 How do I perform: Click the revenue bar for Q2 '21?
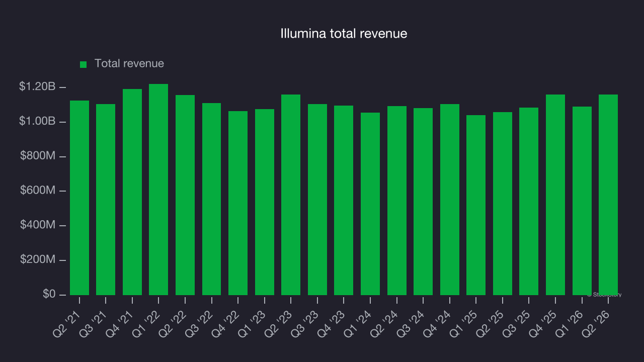[x=79, y=198]
